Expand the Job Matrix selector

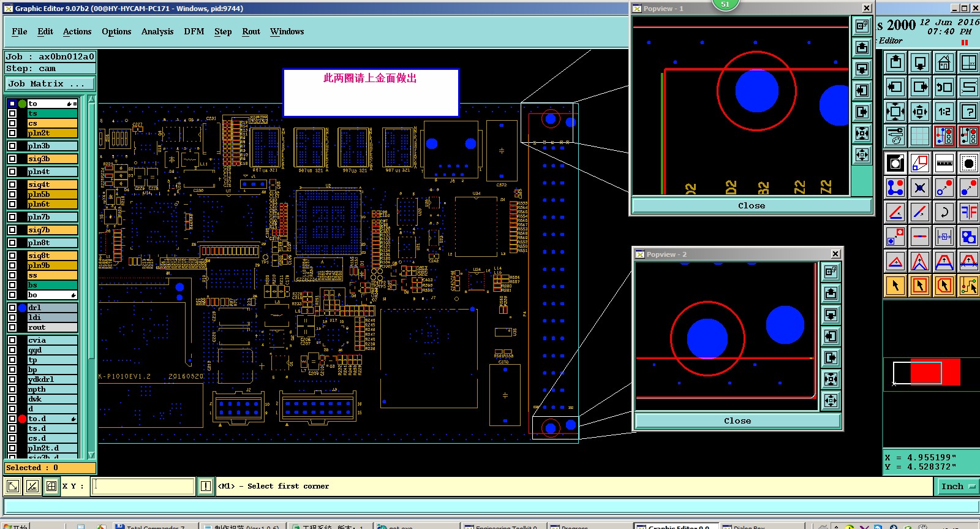click(50, 83)
